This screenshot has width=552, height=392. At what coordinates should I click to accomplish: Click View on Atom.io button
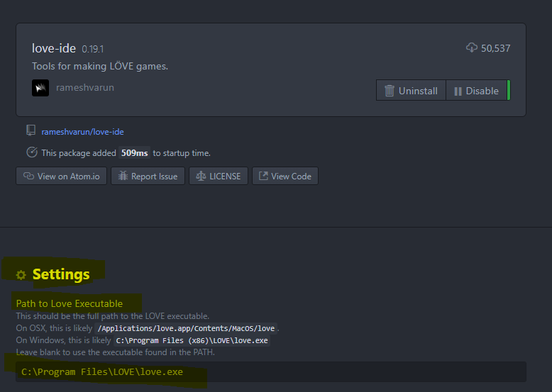pyautogui.click(x=61, y=176)
